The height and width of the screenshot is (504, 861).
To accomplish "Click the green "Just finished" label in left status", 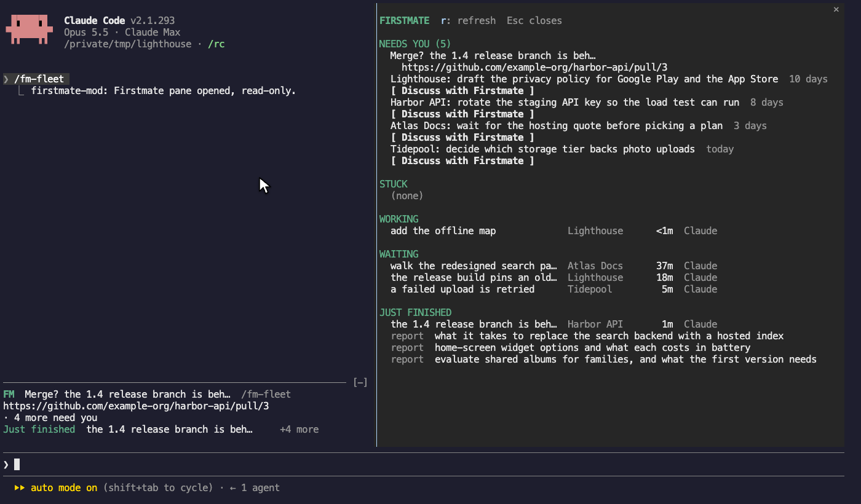I will click(39, 429).
